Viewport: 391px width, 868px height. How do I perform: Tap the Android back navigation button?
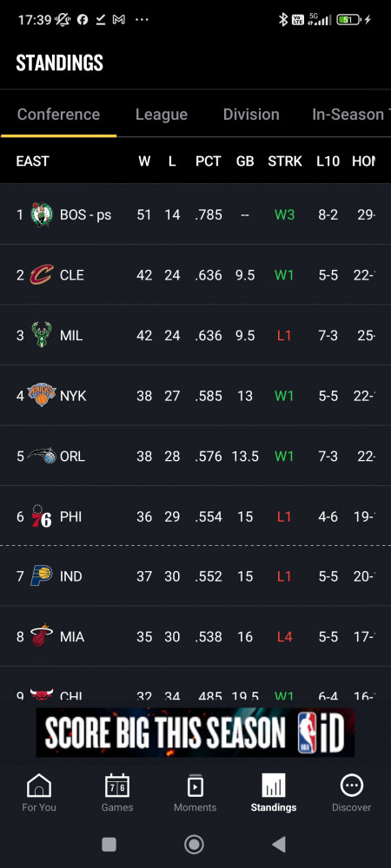coord(279,845)
